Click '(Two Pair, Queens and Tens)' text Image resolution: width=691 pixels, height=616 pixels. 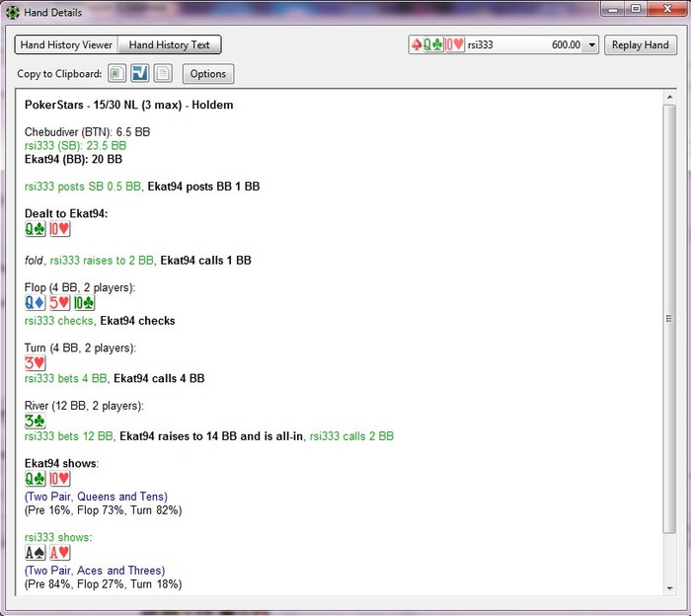(x=96, y=497)
